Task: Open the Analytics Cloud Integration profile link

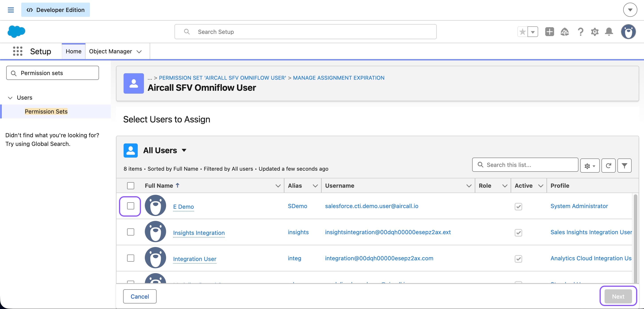Action: coord(591,258)
